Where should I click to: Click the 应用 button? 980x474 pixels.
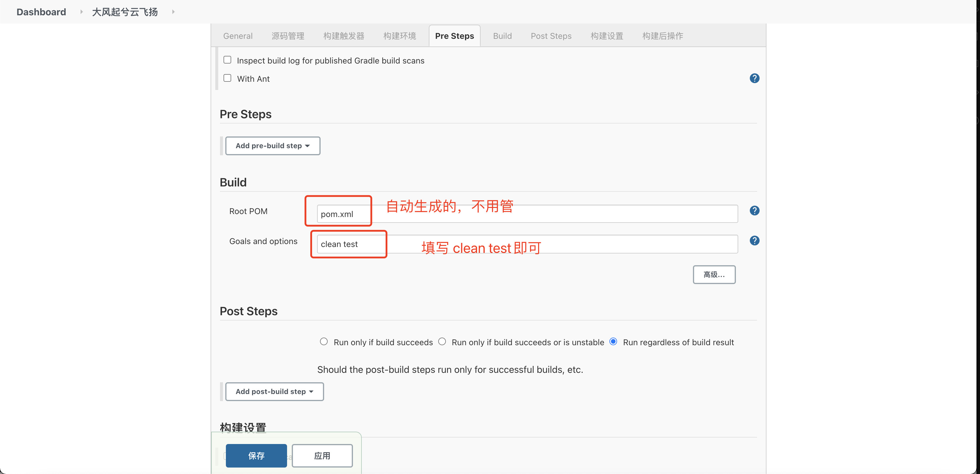322,456
